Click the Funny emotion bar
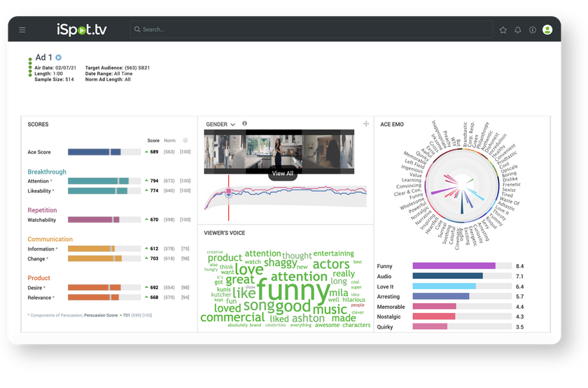588x388 pixels. tap(454, 266)
